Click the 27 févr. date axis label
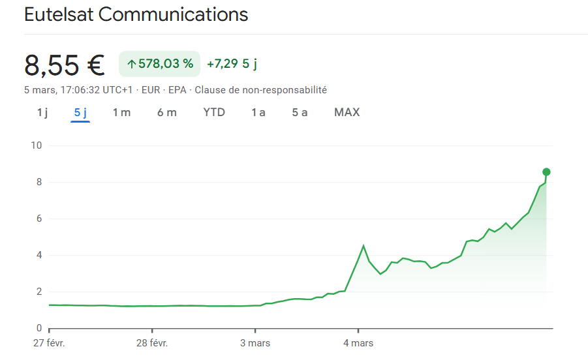The image size is (588, 364). point(49,342)
